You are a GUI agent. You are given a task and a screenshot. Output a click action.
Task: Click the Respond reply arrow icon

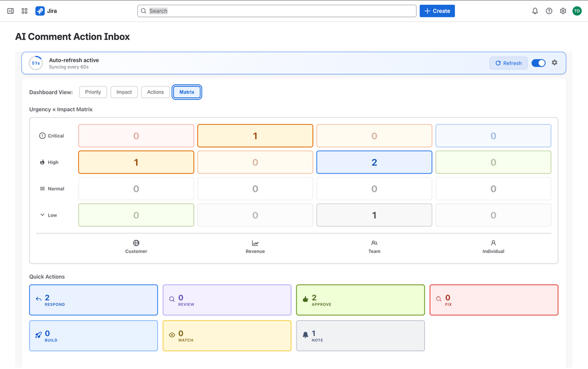pyautogui.click(x=38, y=299)
